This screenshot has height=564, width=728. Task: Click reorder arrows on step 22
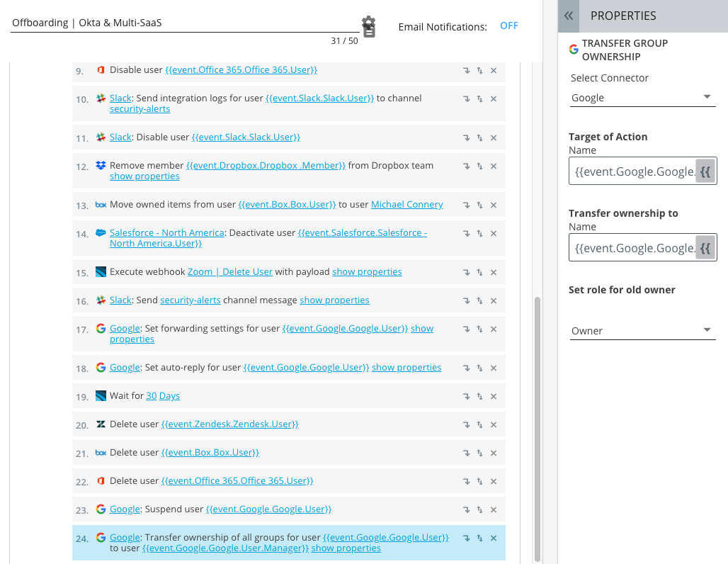(479, 482)
